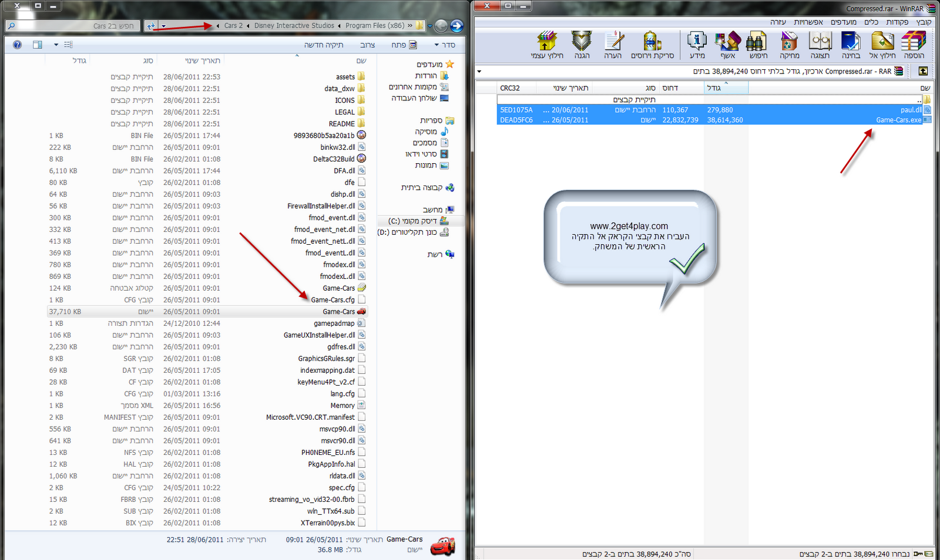The width and height of the screenshot is (940, 560).
Task: Launch the אשף (Wizard) tool in WinRAR
Action: pos(727,45)
